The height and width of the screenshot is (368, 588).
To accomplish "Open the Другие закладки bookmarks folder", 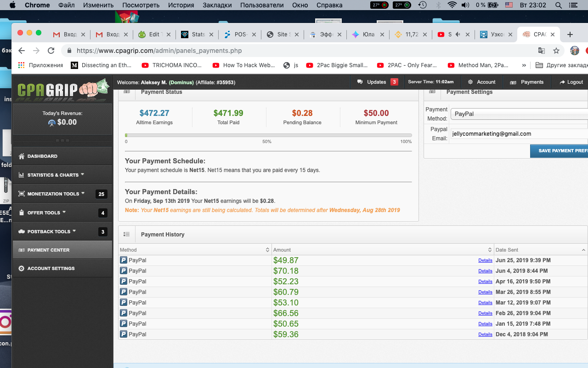I will coord(561,65).
